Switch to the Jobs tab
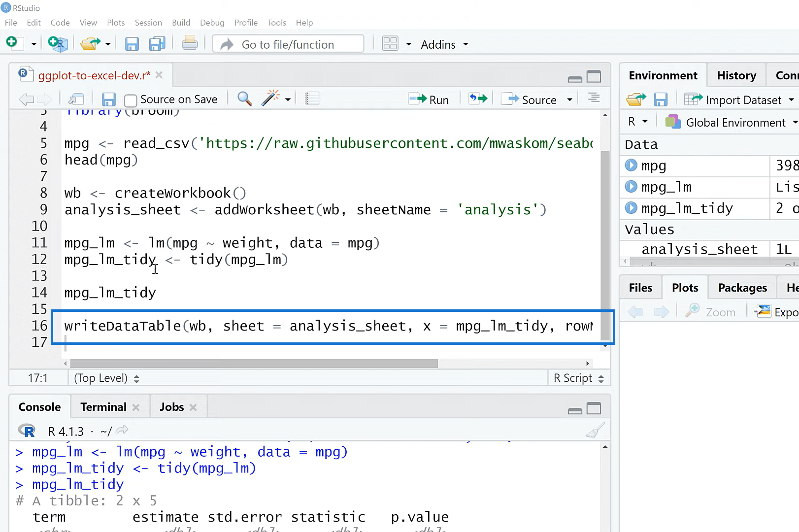The height and width of the screenshot is (532, 799). [x=171, y=407]
